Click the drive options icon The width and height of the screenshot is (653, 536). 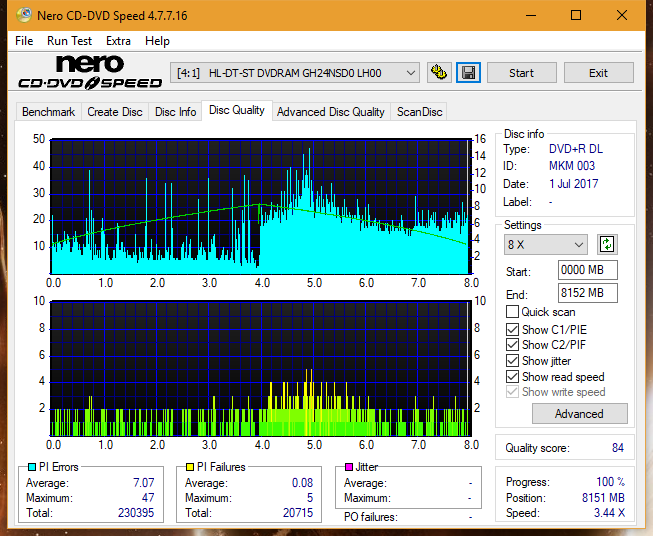coord(439,73)
